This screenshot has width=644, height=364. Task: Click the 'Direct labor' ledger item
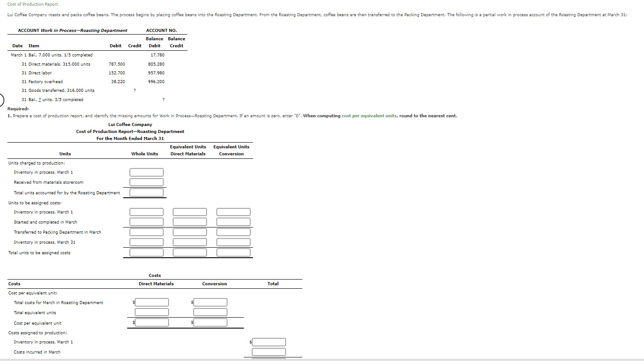coord(40,73)
